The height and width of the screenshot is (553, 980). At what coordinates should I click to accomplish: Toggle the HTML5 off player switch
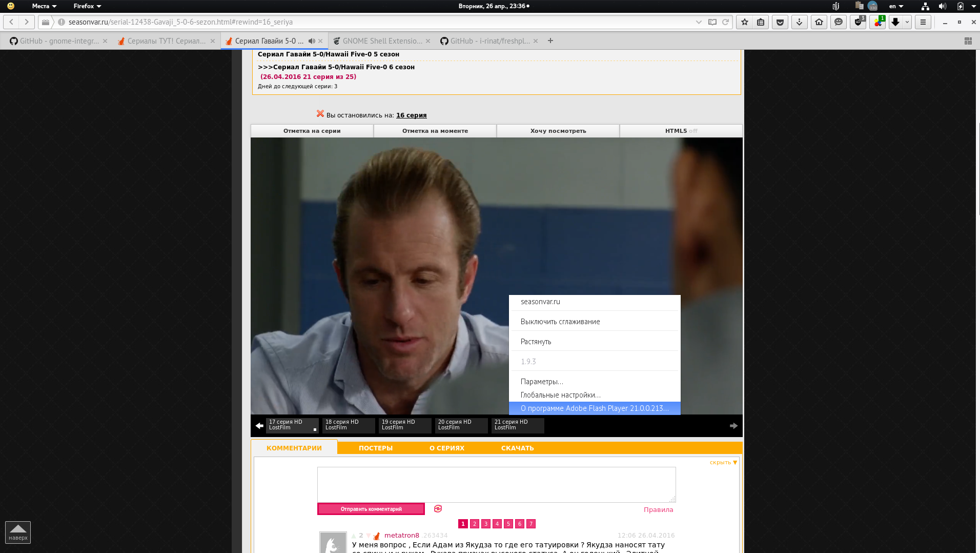tap(681, 131)
